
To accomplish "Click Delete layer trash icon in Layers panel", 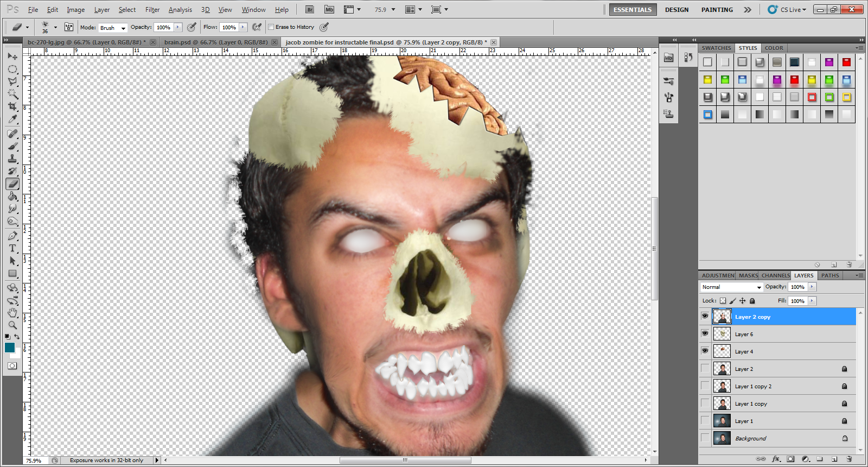I will tap(849, 459).
